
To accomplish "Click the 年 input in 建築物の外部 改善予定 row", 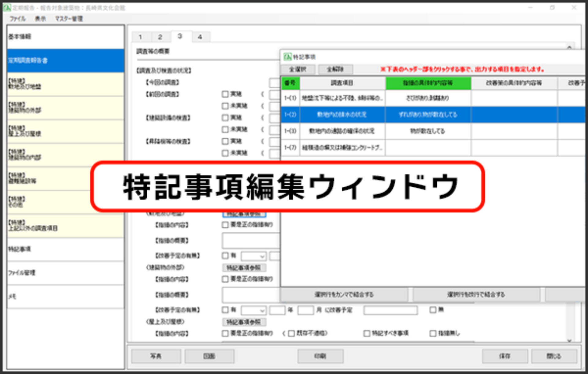I will pos(277,310).
